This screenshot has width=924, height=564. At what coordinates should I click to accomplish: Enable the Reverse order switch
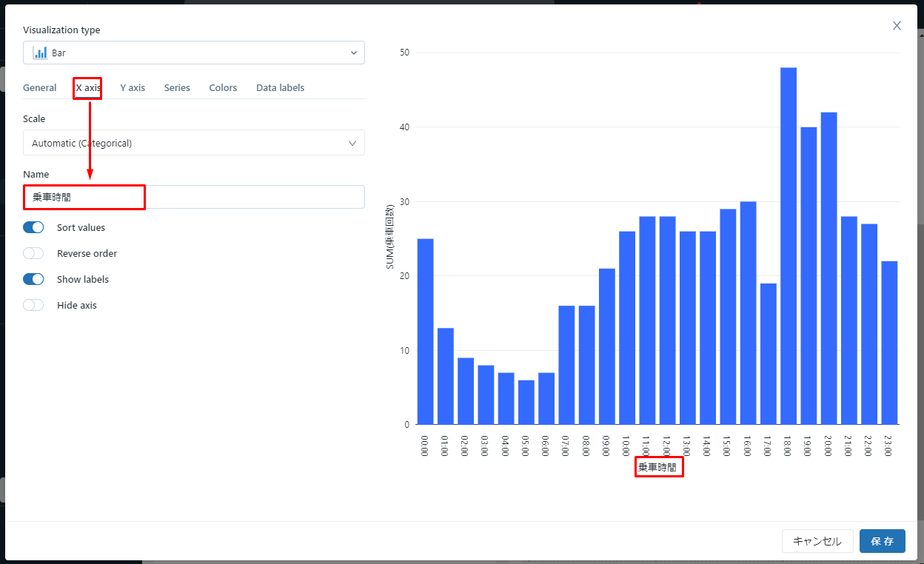[x=33, y=254]
